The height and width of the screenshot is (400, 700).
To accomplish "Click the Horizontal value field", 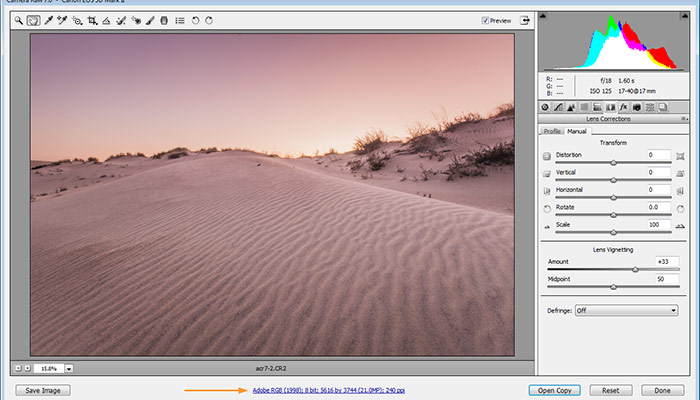I will (659, 190).
